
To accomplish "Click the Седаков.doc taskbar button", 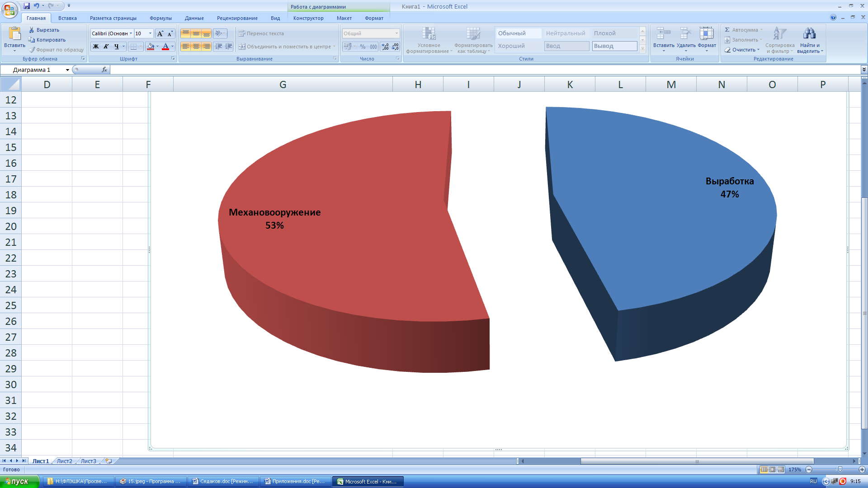I will [x=223, y=481].
